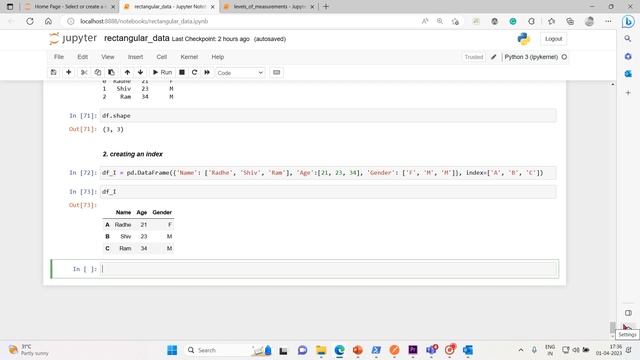
Task: Open browser collections icon
Action: [x=570, y=21]
